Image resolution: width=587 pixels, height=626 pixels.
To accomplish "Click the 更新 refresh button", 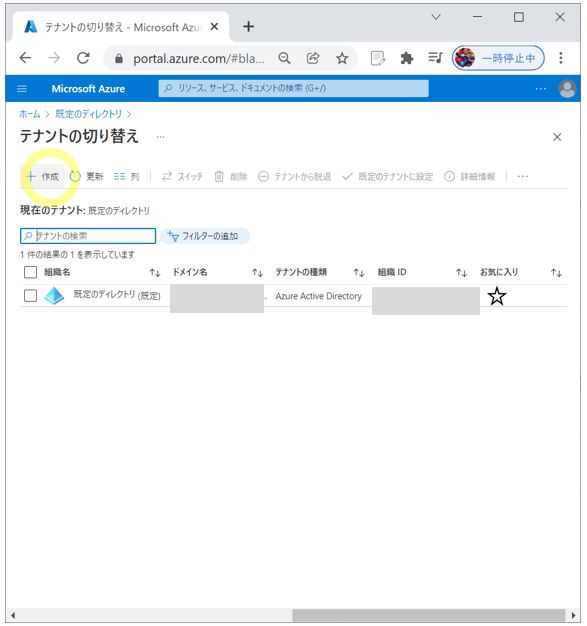I will tap(86, 176).
